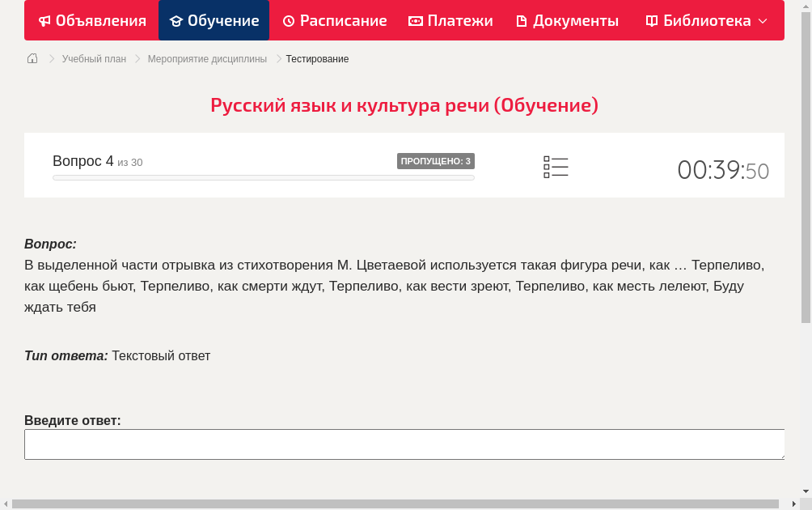This screenshot has height=510, width=812.
Task: Click the test progress bar under Вопрос 4
Action: click(263, 177)
